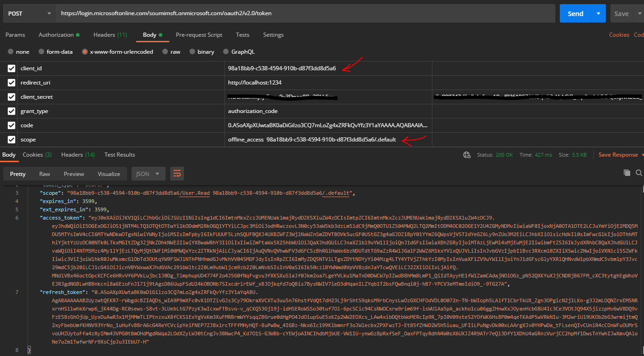644x356 pixels.
Task: Open response Cookies (3) tab
Action: click(37, 155)
